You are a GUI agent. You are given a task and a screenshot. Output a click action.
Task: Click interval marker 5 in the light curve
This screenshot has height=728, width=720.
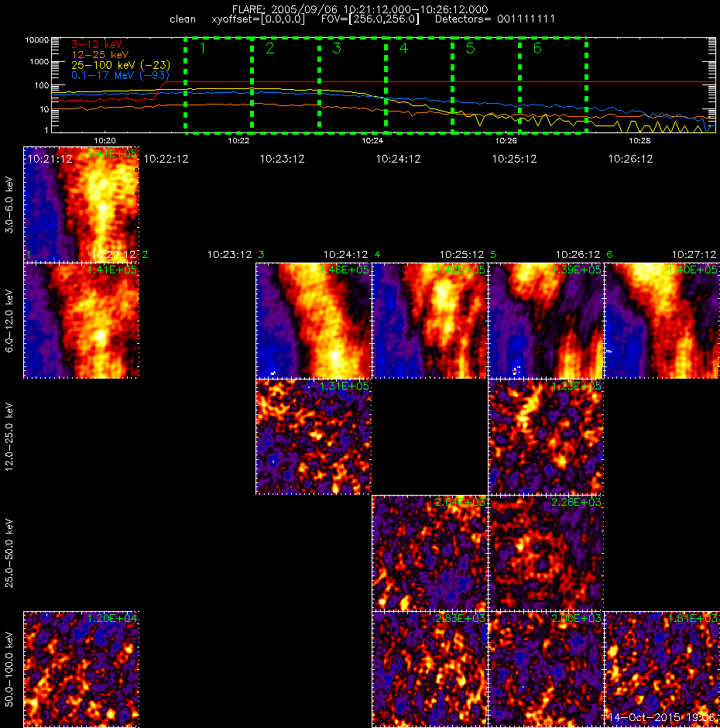point(470,48)
